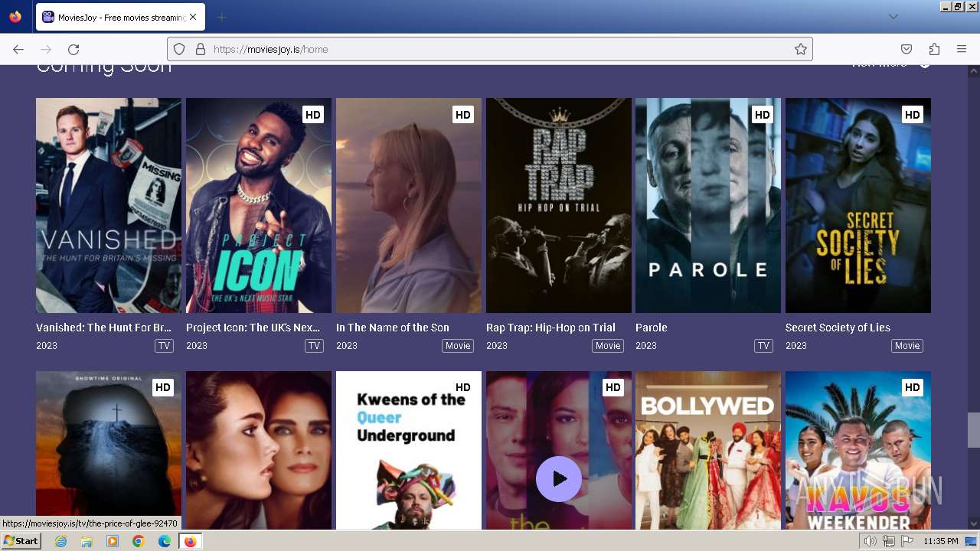Launch Microsoft Edge from taskbar
Viewport: 980px width, 551px height.
[x=165, y=541]
